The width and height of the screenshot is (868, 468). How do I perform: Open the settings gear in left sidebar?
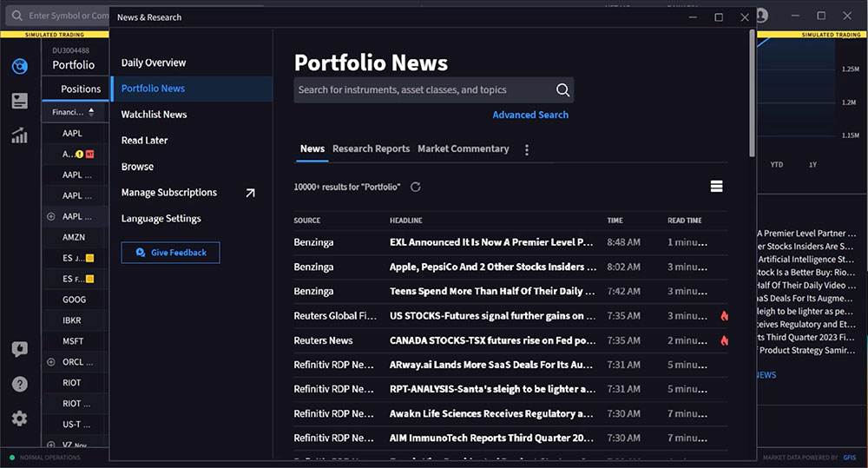19,419
